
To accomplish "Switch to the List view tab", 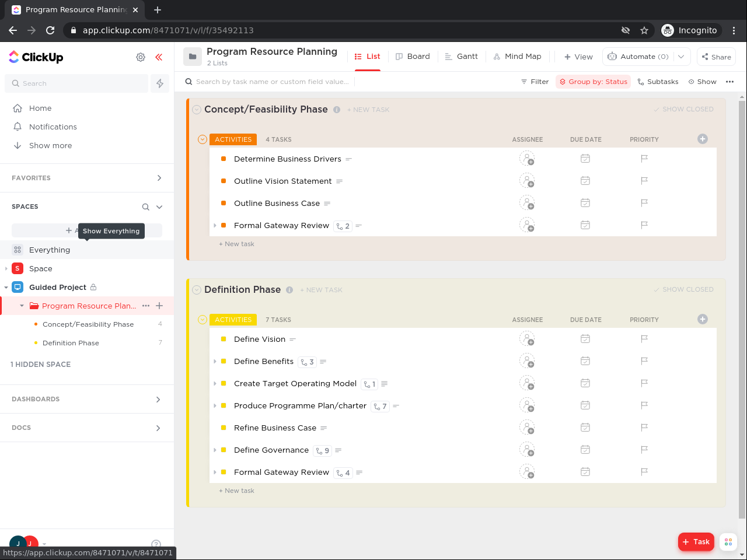I will [x=368, y=57].
